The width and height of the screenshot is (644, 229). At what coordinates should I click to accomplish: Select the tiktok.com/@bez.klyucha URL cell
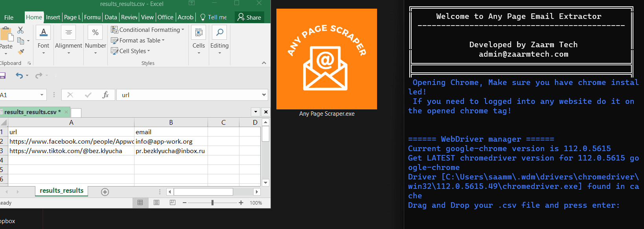[x=71, y=151]
